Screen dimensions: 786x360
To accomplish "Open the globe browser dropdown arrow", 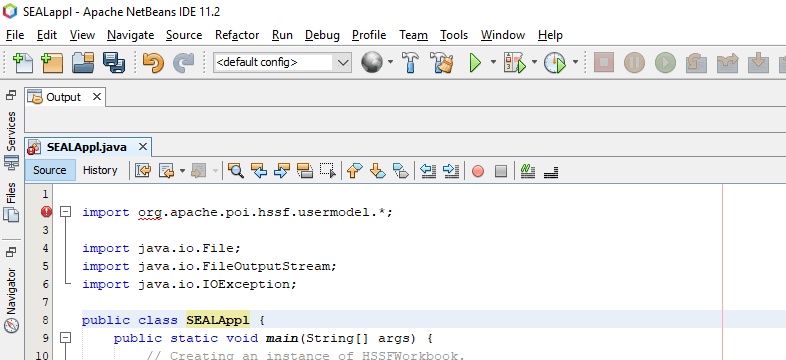I will coord(390,63).
